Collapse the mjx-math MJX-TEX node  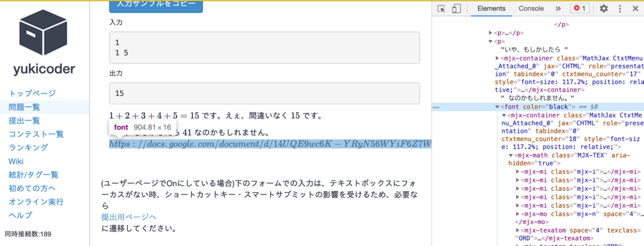tap(510, 155)
